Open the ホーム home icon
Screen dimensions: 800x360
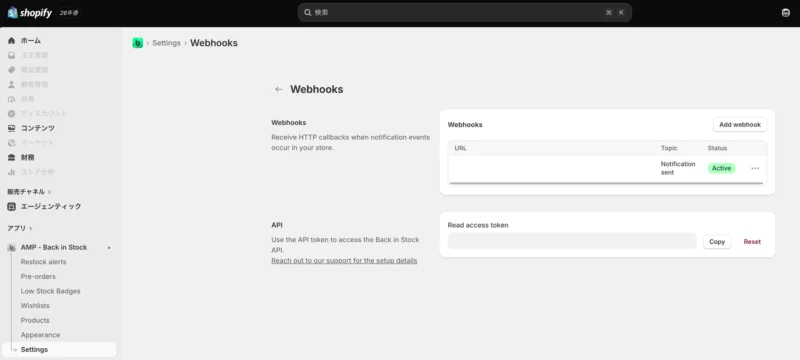(11, 40)
